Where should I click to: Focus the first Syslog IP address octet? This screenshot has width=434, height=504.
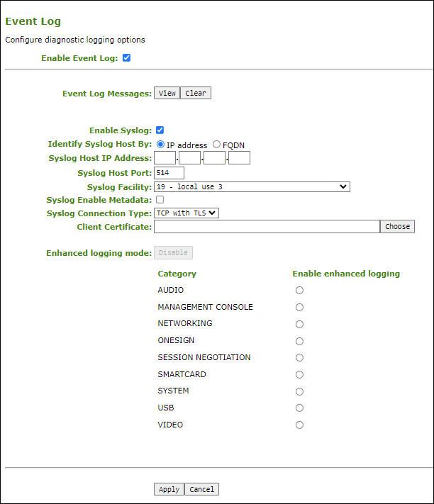point(165,158)
